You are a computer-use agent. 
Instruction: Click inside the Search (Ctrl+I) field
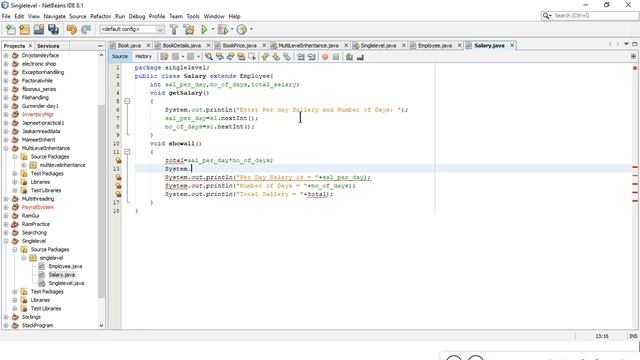[594, 16]
